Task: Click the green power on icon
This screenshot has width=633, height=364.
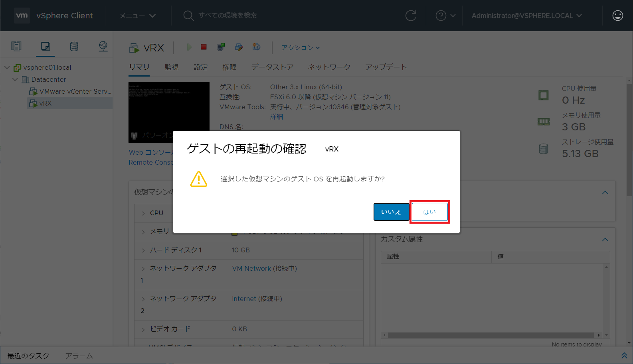Action: pyautogui.click(x=189, y=47)
